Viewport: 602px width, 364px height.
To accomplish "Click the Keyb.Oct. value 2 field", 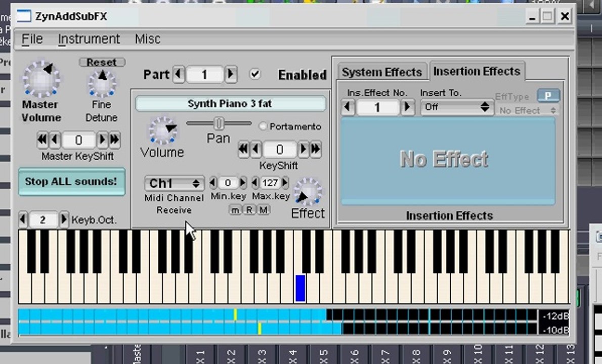I will point(43,220).
